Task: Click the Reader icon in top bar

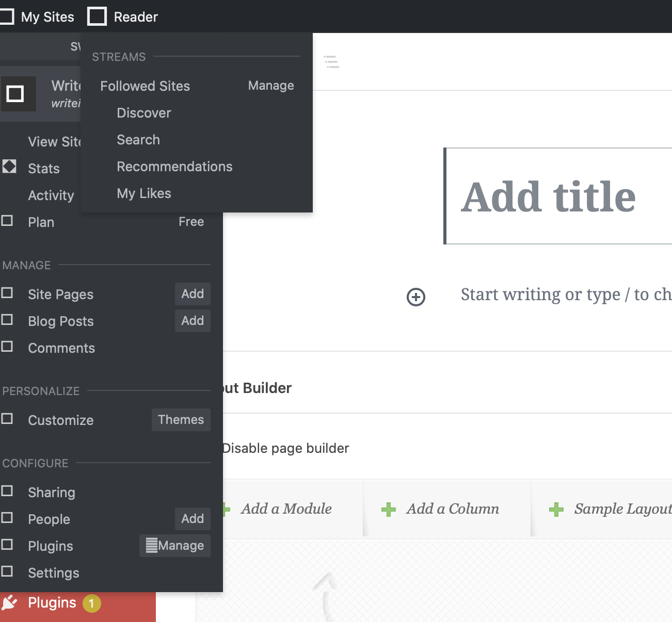Action: click(x=97, y=17)
